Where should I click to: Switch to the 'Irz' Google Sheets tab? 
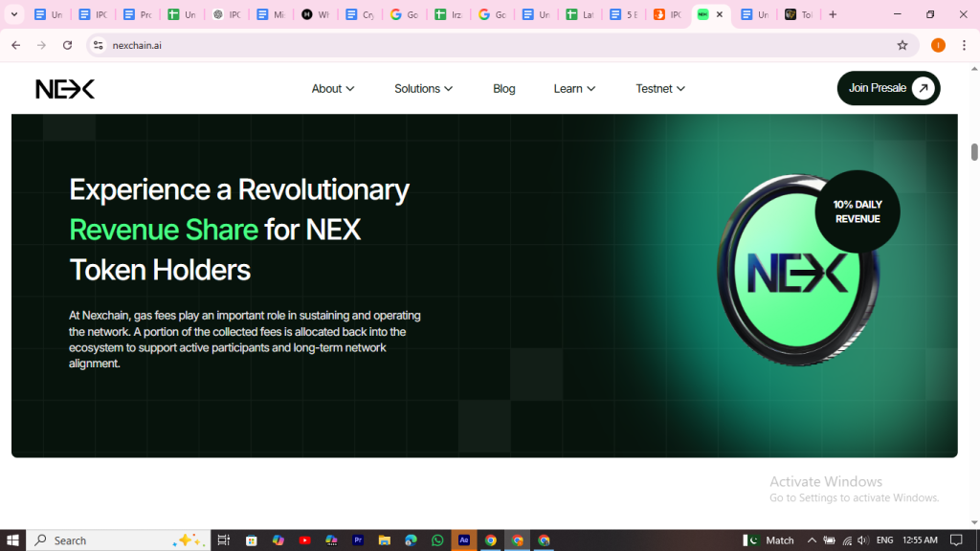coord(449,14)
